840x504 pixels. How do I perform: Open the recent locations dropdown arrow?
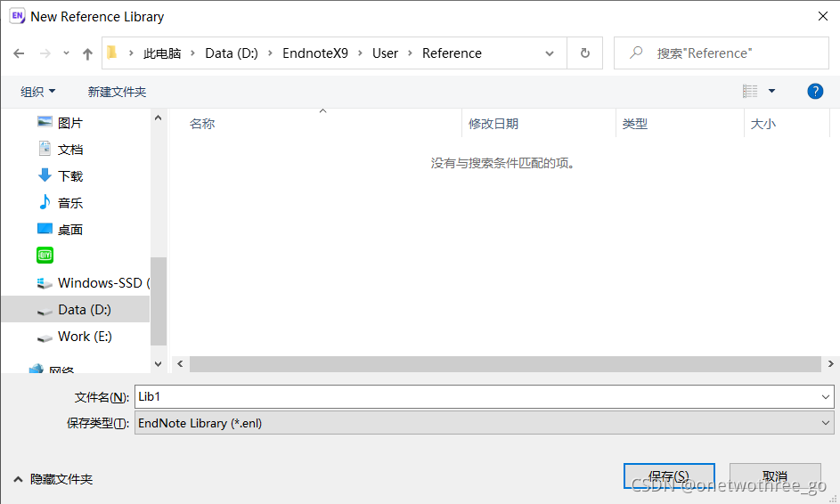point(66,53)
